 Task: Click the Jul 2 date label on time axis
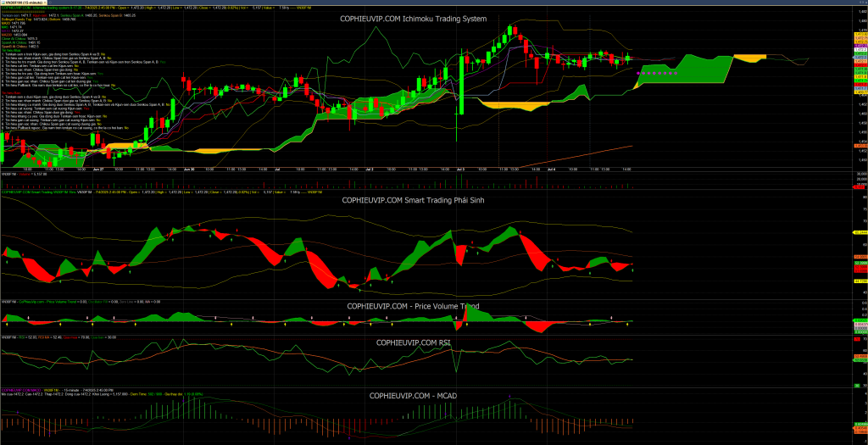(369, 169)
